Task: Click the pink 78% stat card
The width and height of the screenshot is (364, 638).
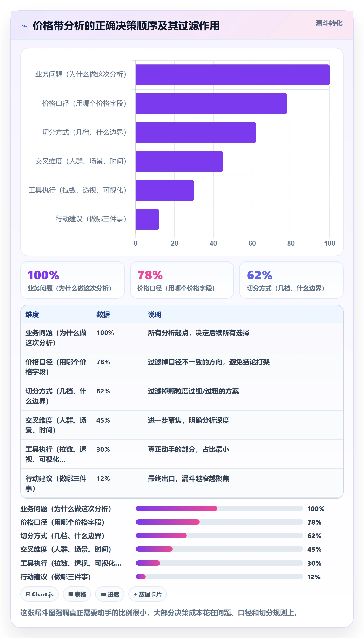Action: click(x=182, y=280)
